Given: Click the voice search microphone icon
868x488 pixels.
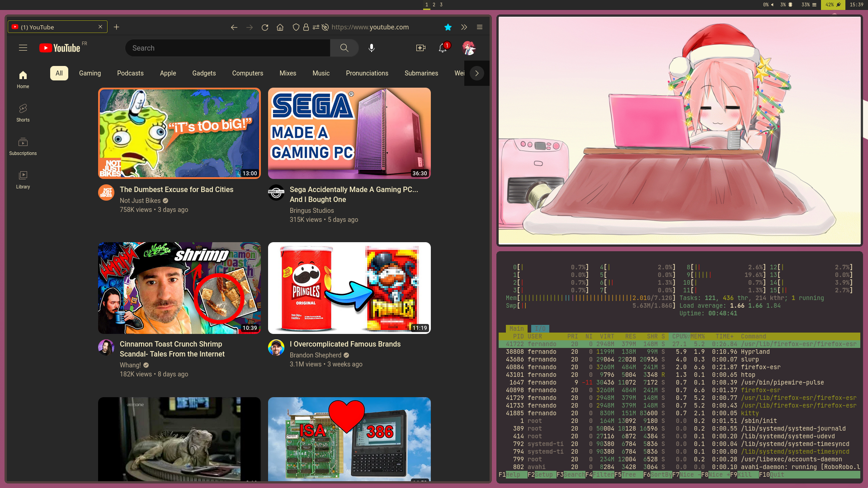Looking at the screenshot, I should 371,48.
